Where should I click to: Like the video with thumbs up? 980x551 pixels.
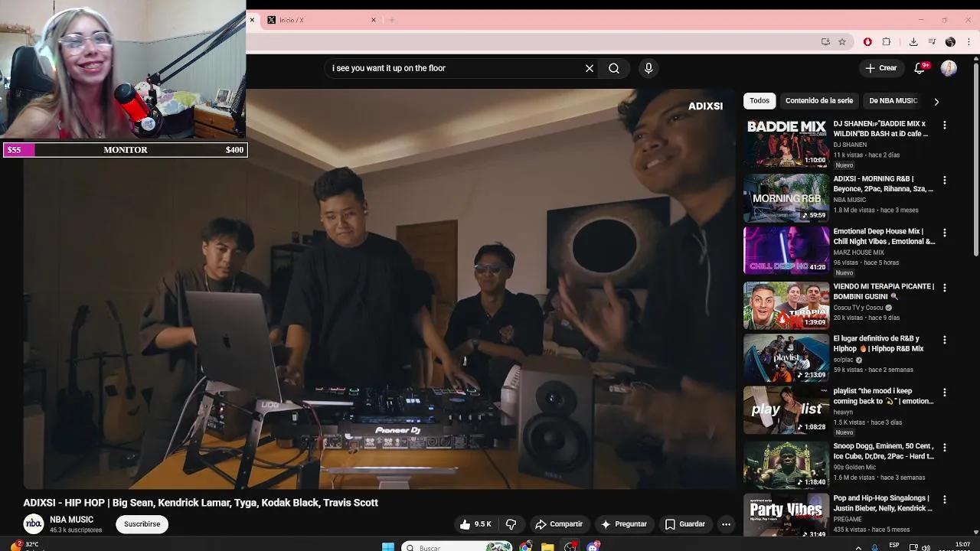475,524
